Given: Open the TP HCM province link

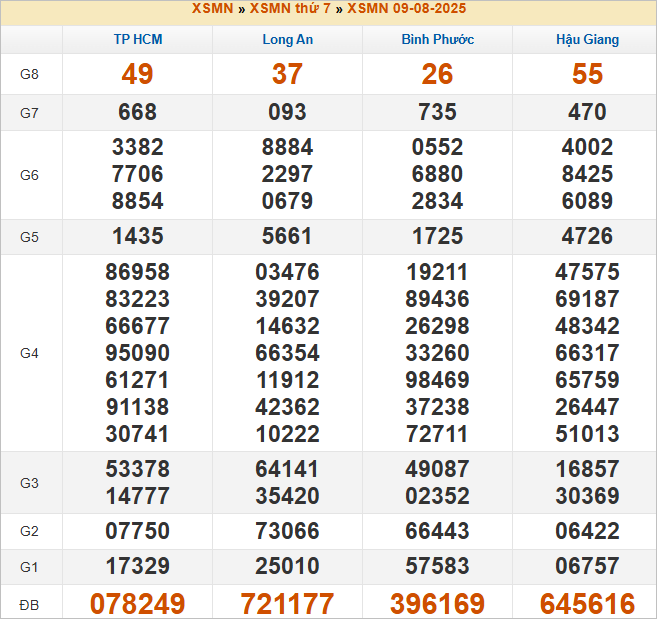Looking at the screenshot, I should tap(138, 40).
